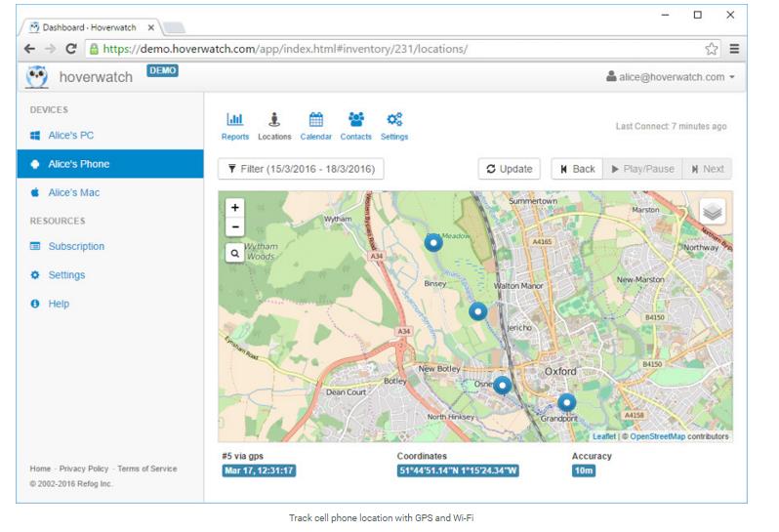The height and width of the screenshot is (532, 779).
Task: Go Back to previous location
Action: 577,169
